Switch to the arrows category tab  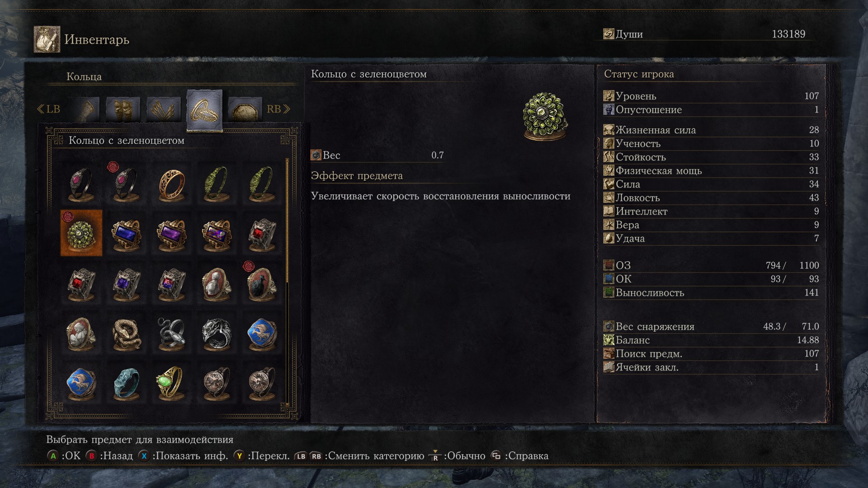(x=164, y=109)
